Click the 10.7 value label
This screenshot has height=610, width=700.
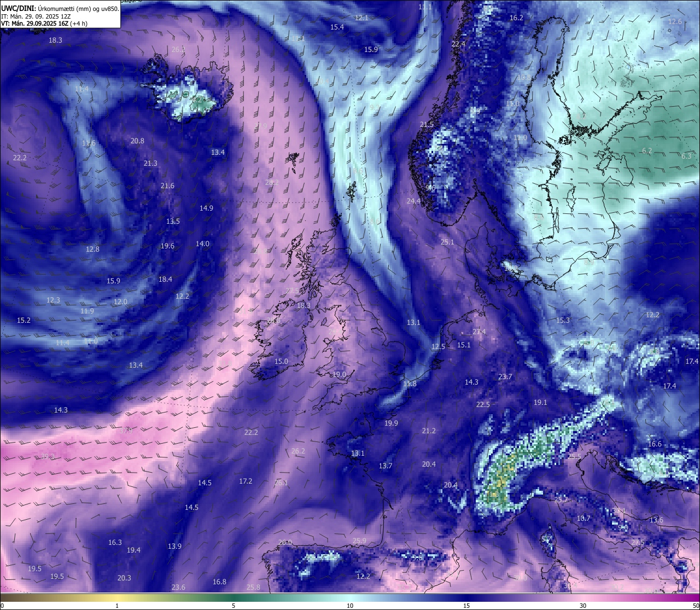pyautogui.click(x=584, y=518)
